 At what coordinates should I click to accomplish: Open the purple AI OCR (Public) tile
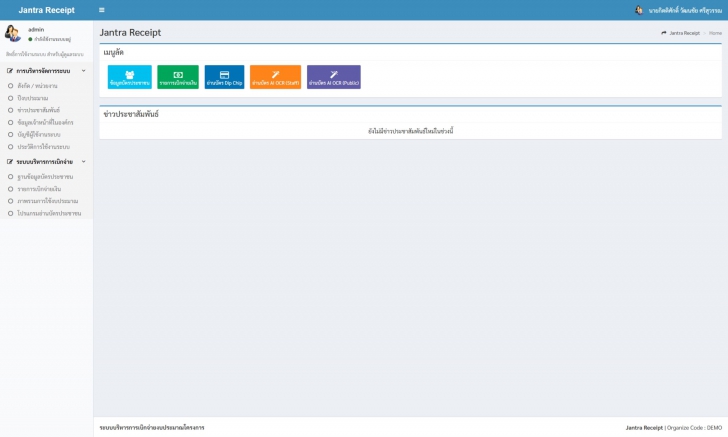pos(334,77)
